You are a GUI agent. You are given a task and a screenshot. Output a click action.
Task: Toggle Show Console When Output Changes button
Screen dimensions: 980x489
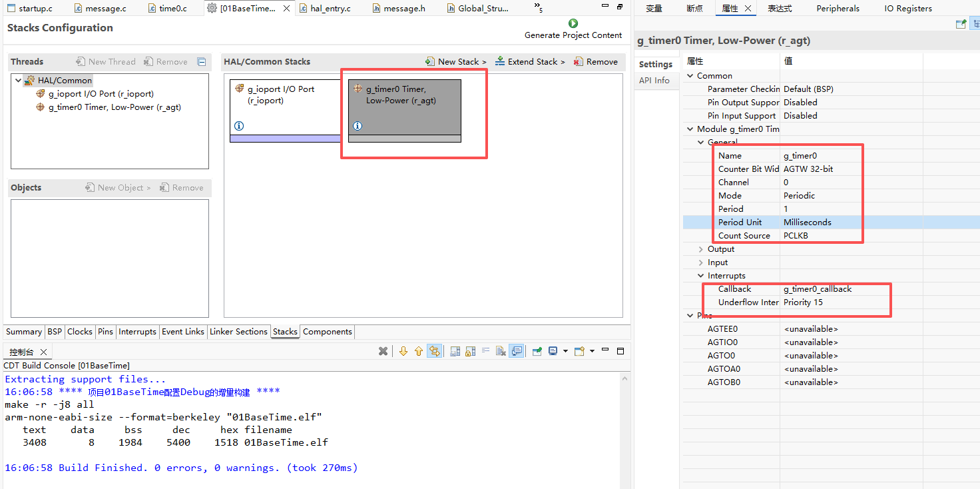pyautogui.click(x=517, y=351)
